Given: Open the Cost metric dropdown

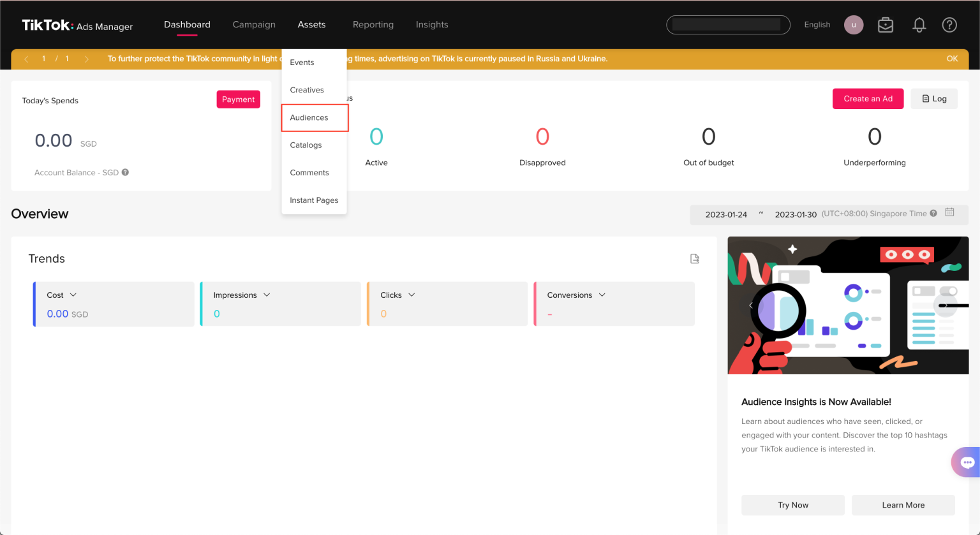Looking at the screenshot, I should coord(72,295).
